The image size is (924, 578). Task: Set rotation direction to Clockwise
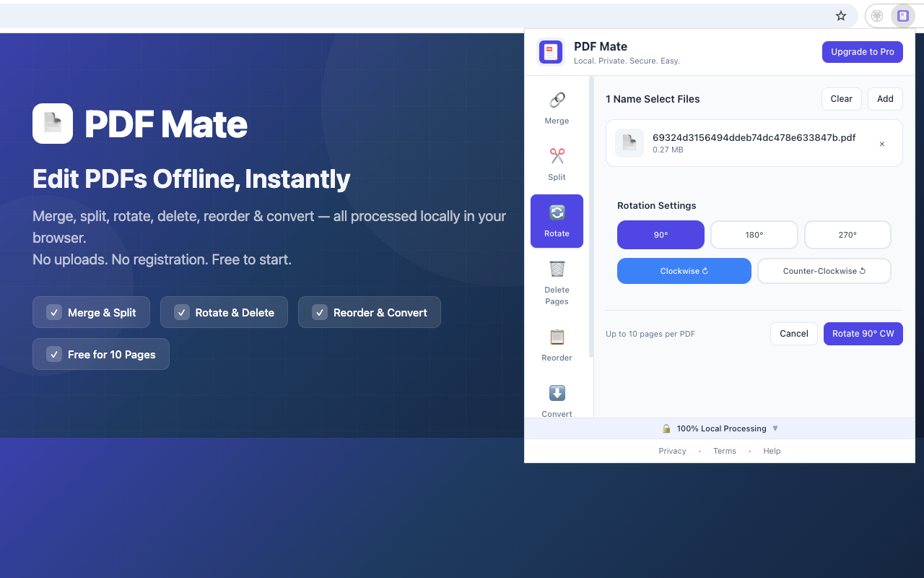pos(684,271)
